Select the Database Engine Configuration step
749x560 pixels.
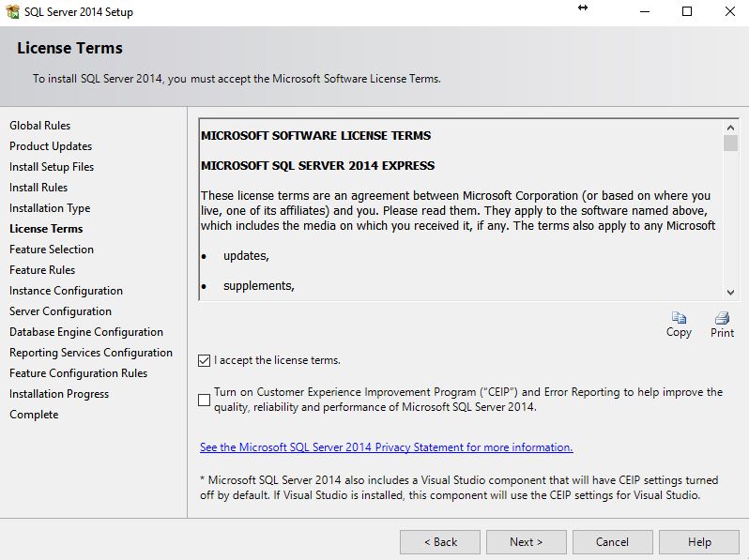(86, 332)
